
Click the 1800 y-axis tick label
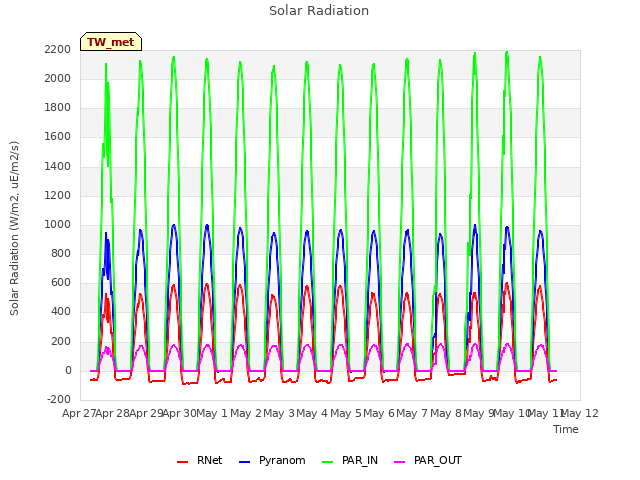pyautogui.click(x=58, y=108)
